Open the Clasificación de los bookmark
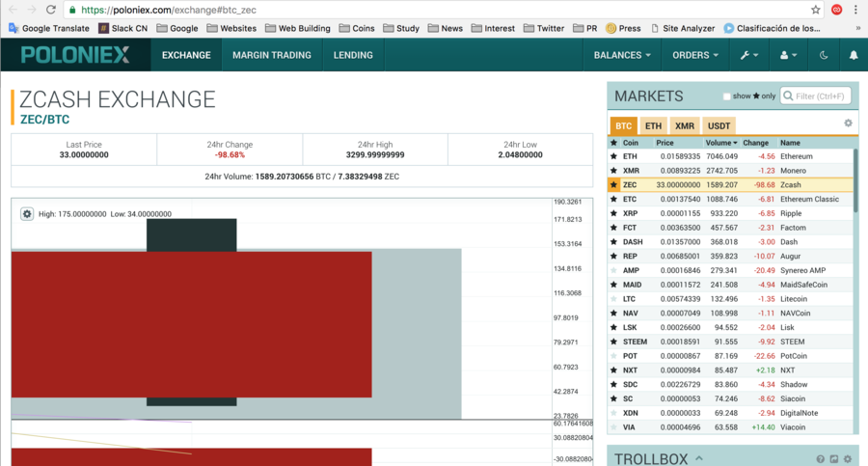The height and width of the screenshot is (466, 868). pyautogui.click(x=773, y=28)
